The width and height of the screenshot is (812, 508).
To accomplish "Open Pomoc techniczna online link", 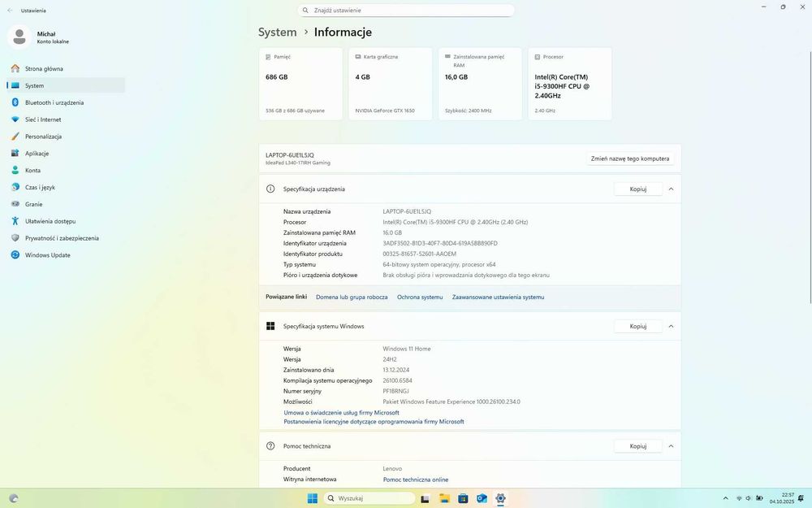I will point(416,480).
